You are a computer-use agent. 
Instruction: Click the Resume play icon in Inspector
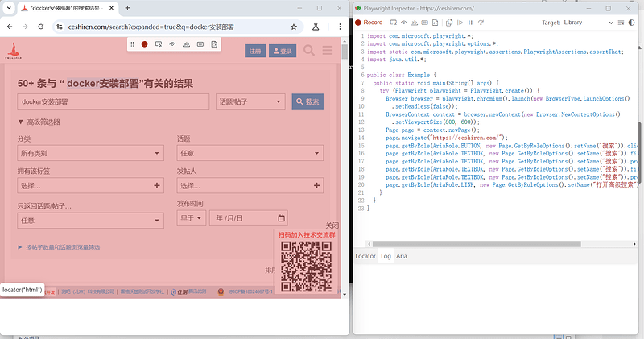click(460, 23)
